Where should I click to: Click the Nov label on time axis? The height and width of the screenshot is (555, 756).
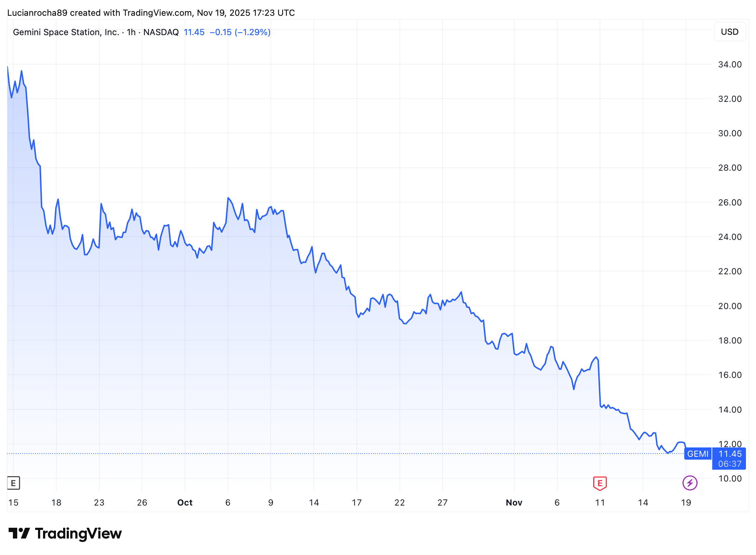pos(514,503)
